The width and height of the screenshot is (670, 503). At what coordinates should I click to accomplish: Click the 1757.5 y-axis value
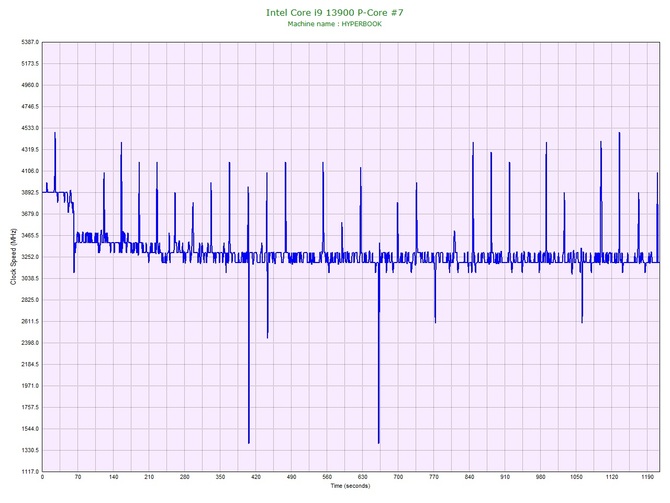point(30,407)
